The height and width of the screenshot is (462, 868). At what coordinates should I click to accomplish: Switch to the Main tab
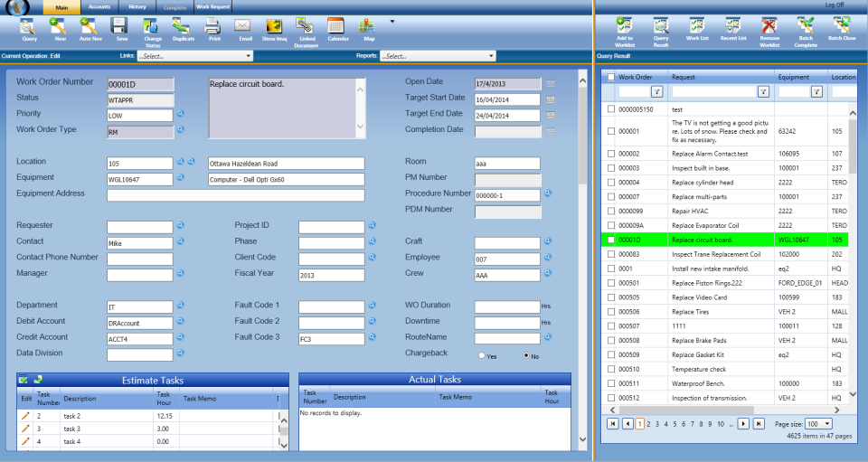click(x=61, y=7)
